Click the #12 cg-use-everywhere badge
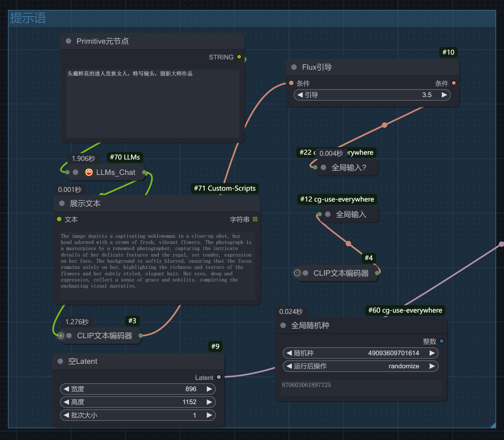The image size is (504, 440). (x=337, y=199)
